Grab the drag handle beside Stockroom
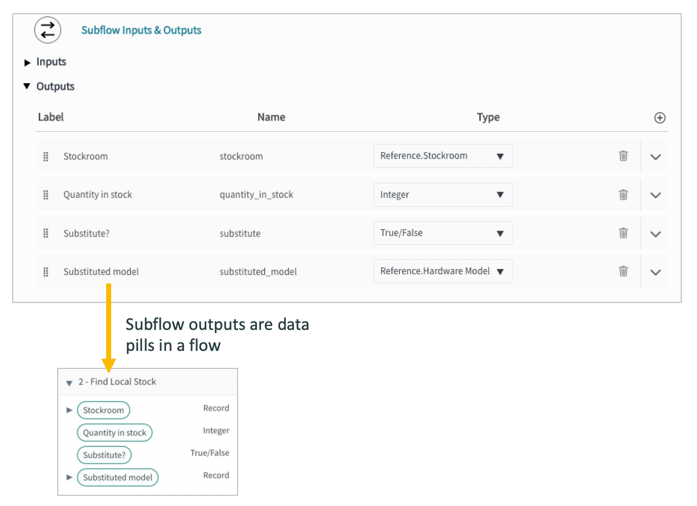This screenshot has height=506, width=697. (x=46, y=157)
